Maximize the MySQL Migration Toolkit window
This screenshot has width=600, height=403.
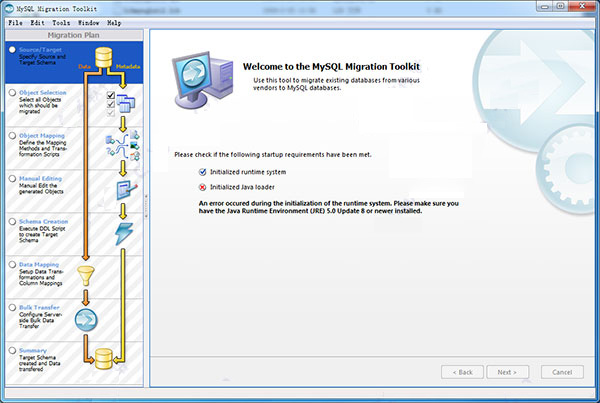point(561,6)
